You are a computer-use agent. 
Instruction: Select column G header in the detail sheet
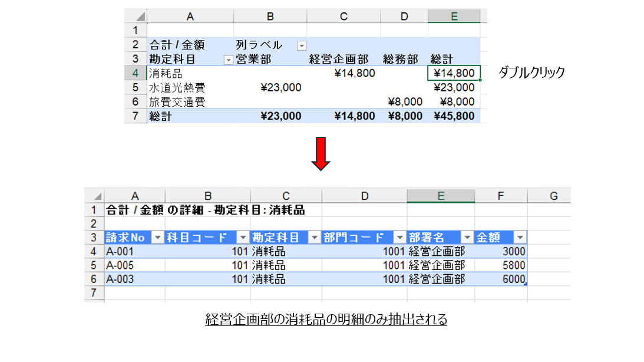pyautogui.click(x=553, y=196)
